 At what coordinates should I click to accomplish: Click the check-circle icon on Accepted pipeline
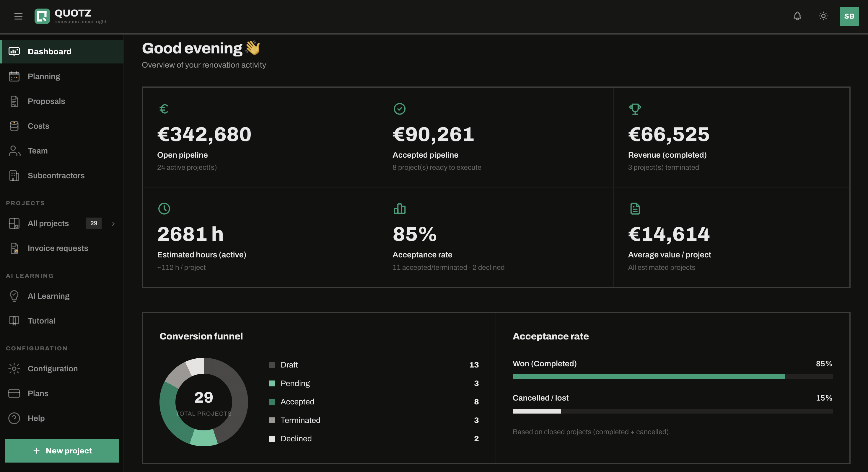[399, 109]
